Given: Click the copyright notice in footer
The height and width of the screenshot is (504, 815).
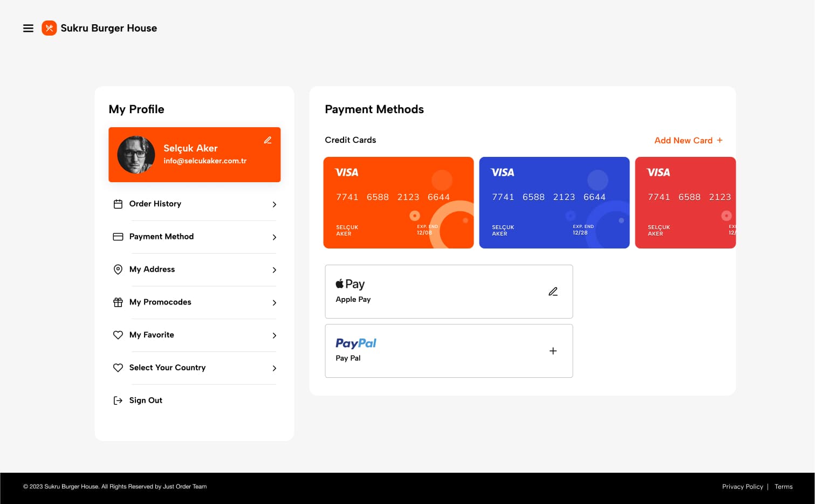Looking at the screenshot, I should 115,487.
